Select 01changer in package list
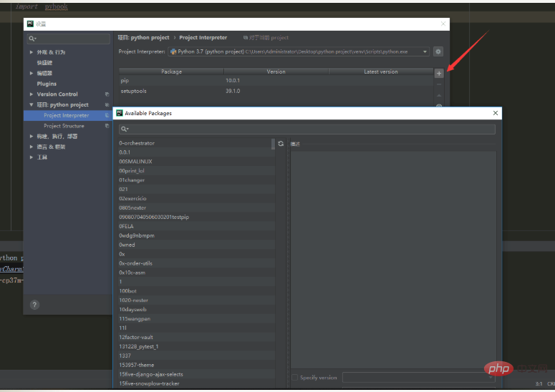Image resolution: width=555 pixels, height=392 pixels. pos(196,180)
